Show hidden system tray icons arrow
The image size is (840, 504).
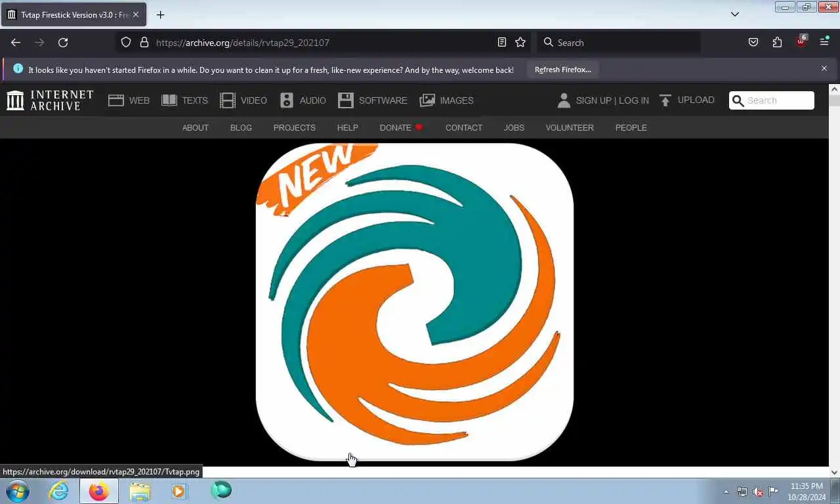tap(726, 492)
